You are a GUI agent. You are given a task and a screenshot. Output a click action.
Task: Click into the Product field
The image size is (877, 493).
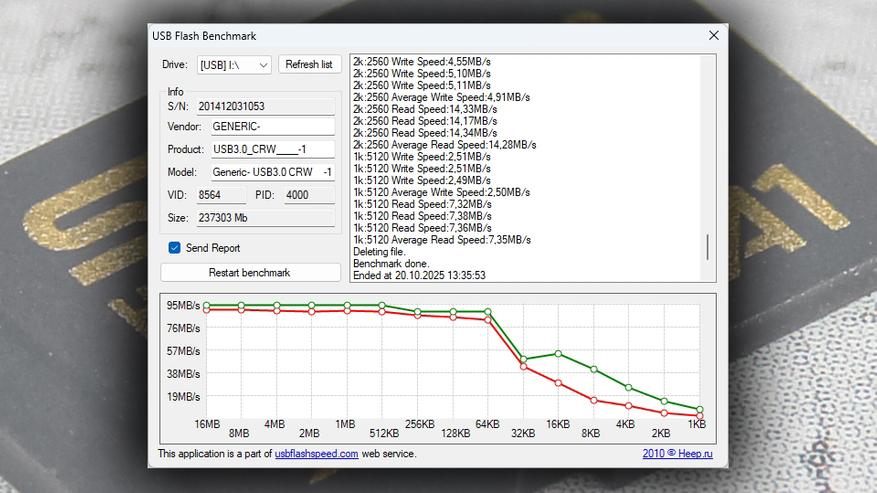pos(271,150)
